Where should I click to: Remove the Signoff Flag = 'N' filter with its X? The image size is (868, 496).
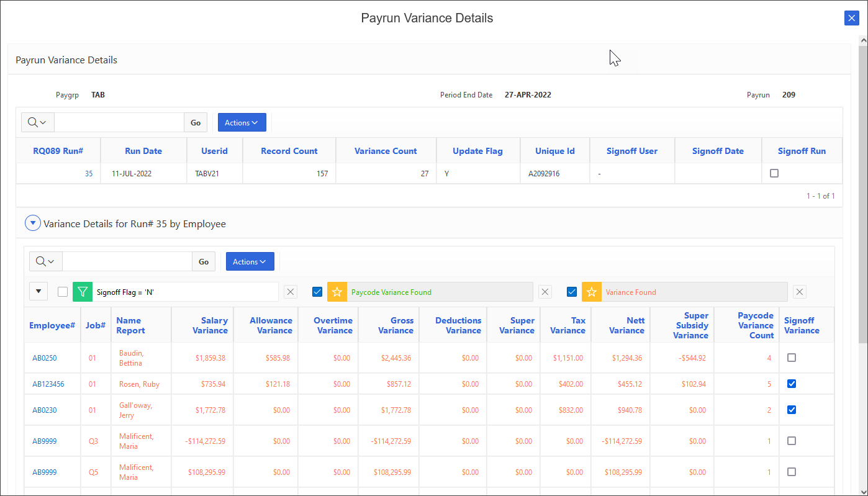290,291
